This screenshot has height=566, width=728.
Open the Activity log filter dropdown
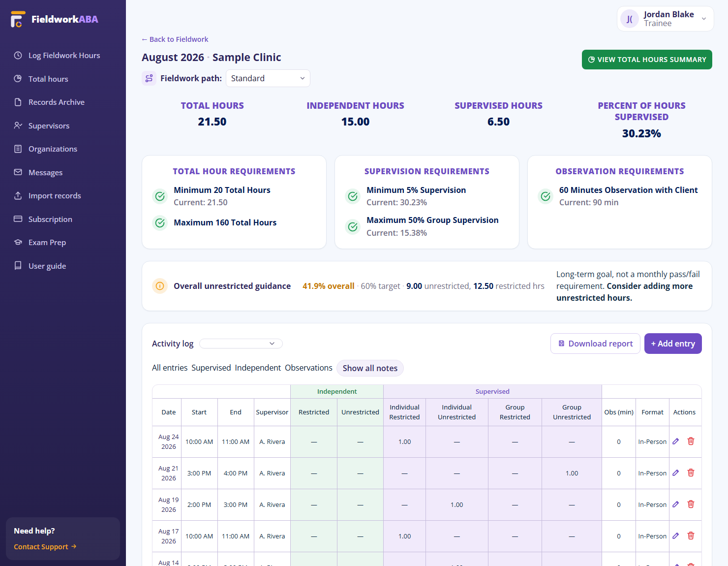[241, 344]
